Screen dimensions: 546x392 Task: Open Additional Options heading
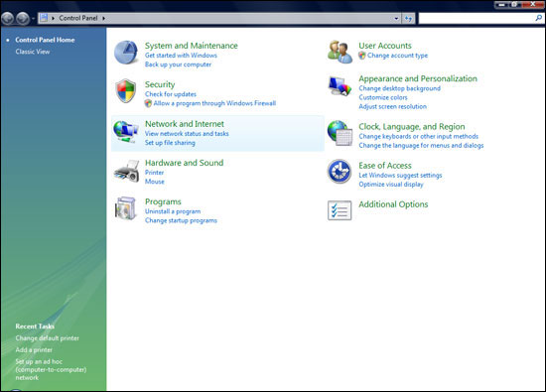pos(393,204)
